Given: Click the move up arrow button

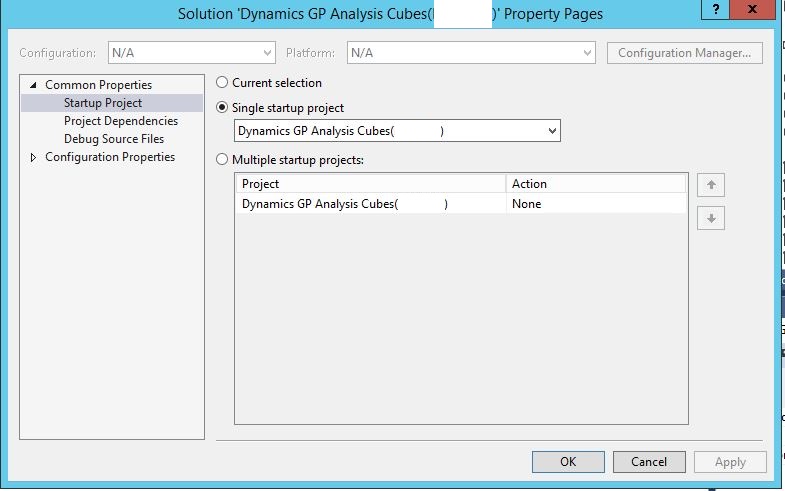Looking at the screenshot, I should (711, 185).
